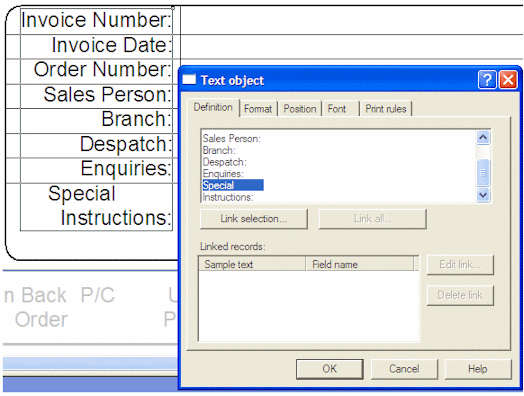
Task: Confirm with the OK button
Action: coord(330,369)
